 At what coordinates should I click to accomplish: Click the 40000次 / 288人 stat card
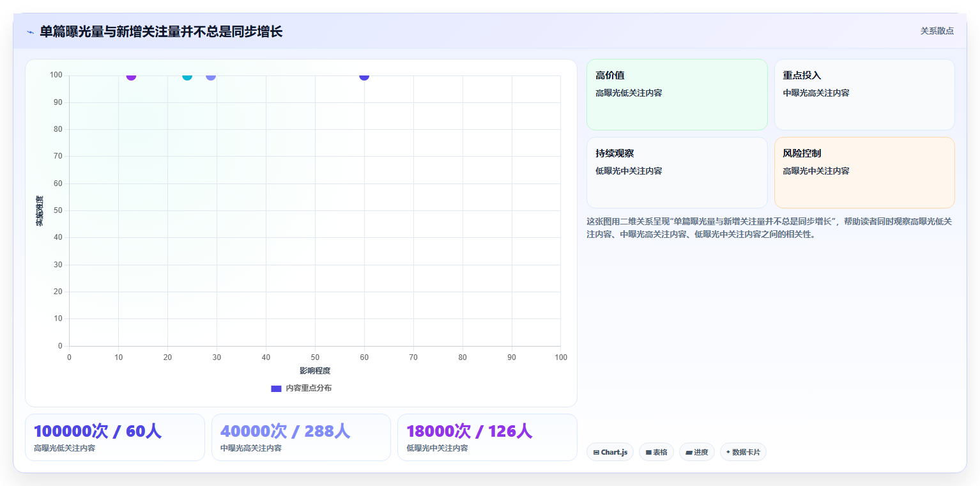pyautogui.click(x=301, y=437)
